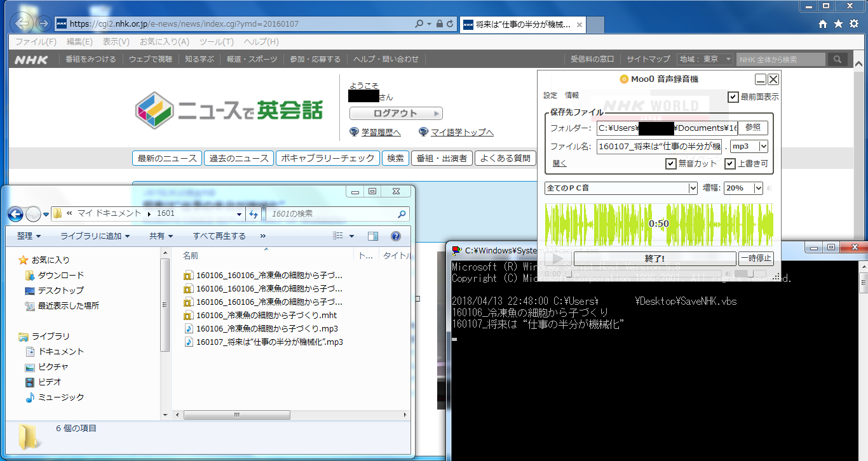Change Explorer view mode icon

(339, 236)
